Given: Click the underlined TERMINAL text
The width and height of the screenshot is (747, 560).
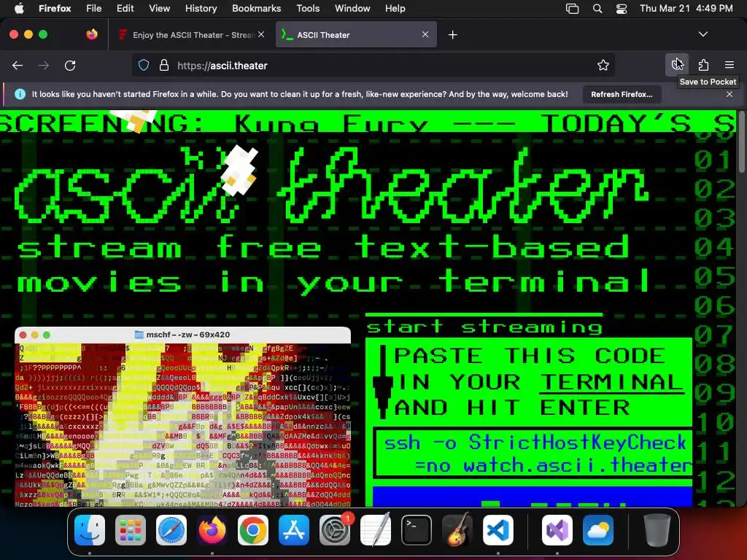Looking at the screenshot, I should [x=611, y=382].
